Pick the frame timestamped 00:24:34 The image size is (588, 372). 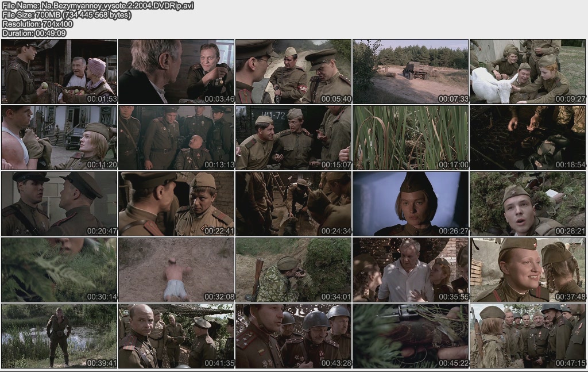click(293, 204)
